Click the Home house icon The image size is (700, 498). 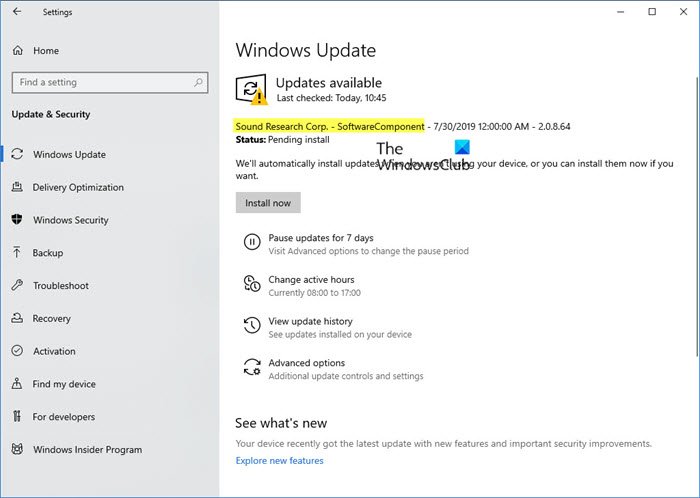click(x=17, y=50)
